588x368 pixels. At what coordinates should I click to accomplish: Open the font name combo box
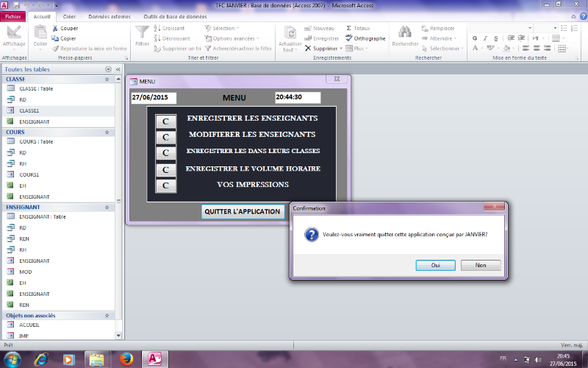[501, 28]
